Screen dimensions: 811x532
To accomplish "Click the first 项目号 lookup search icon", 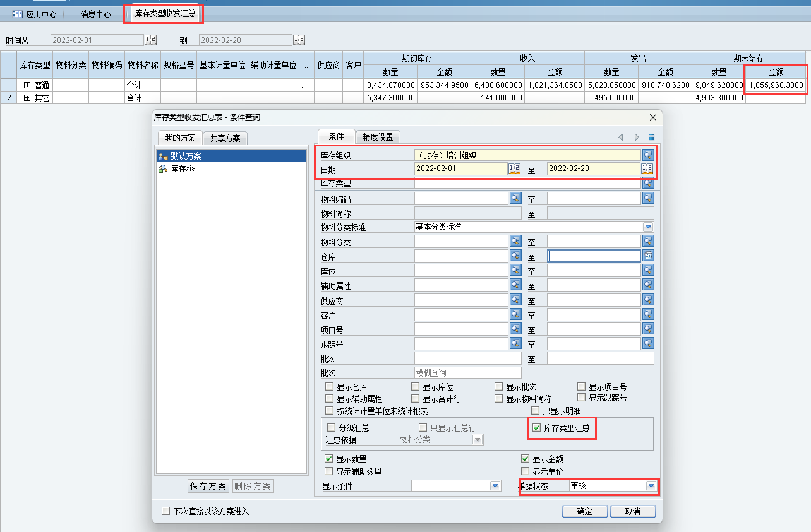I will click(515, 329).
